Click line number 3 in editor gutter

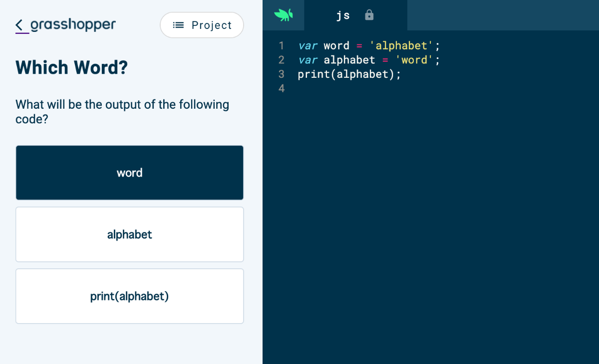click(x=282, y=74)
